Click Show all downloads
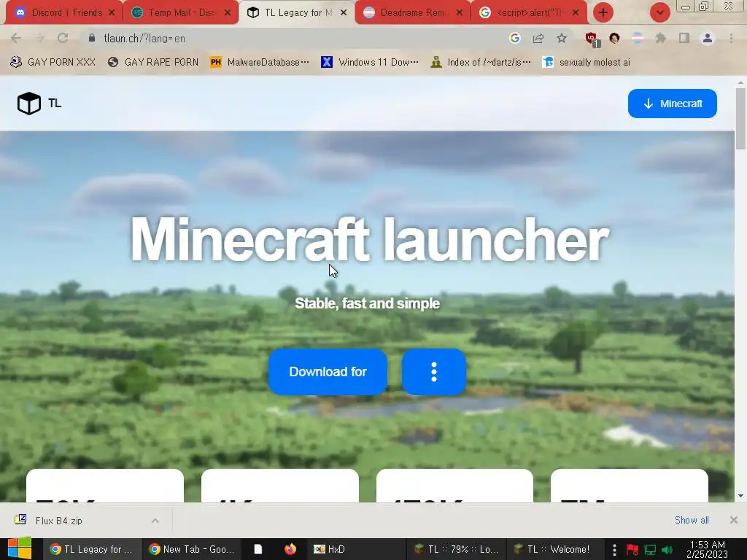Viewport: 747px width, 560px height. click(692, 520)
